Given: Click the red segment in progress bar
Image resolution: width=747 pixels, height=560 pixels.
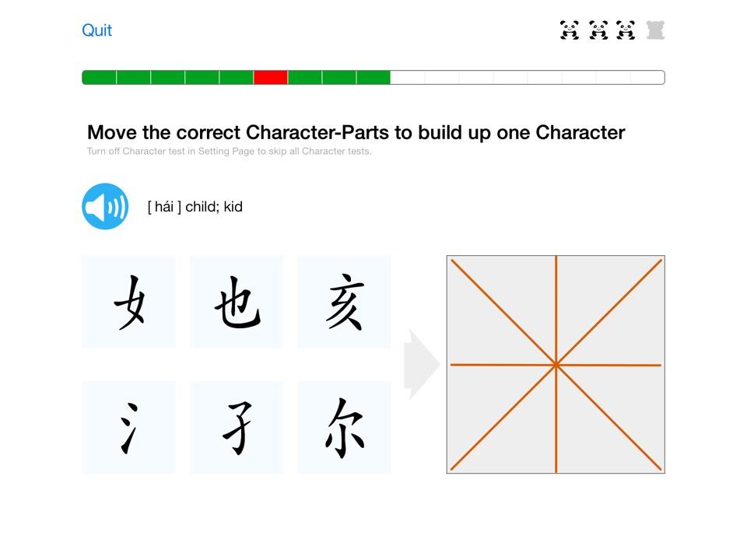Looking at the screenshot, I should point(271,78).
